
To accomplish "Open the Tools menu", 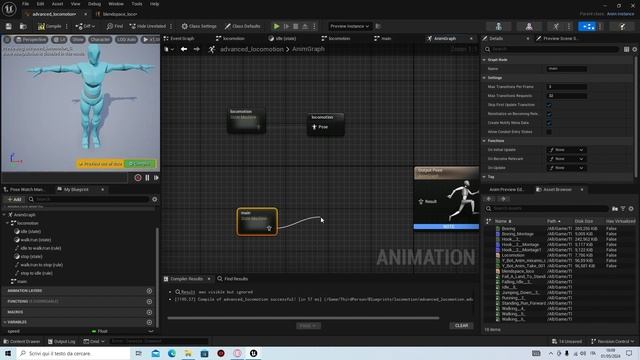I will tap(137, 4).
